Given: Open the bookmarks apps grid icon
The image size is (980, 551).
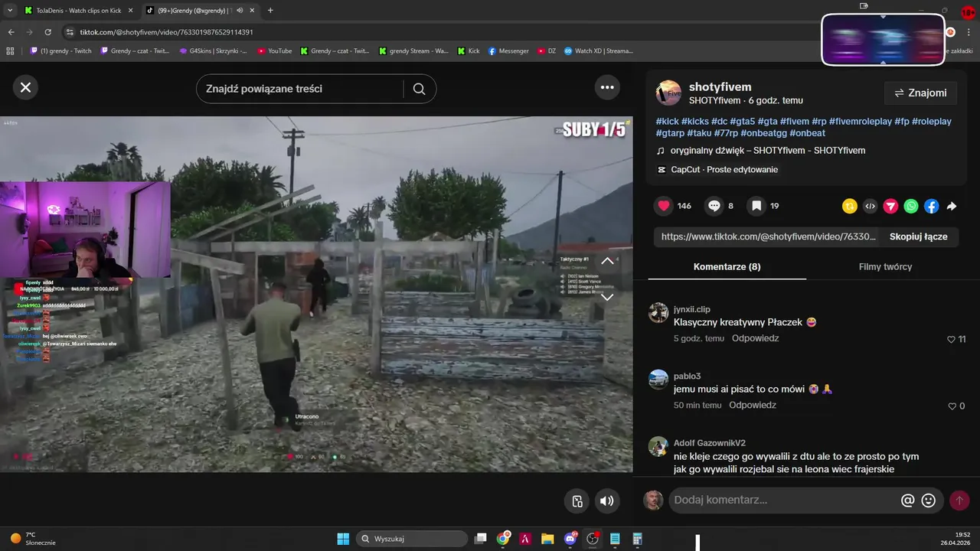Looking at the screenshot, I should [10, 51].
